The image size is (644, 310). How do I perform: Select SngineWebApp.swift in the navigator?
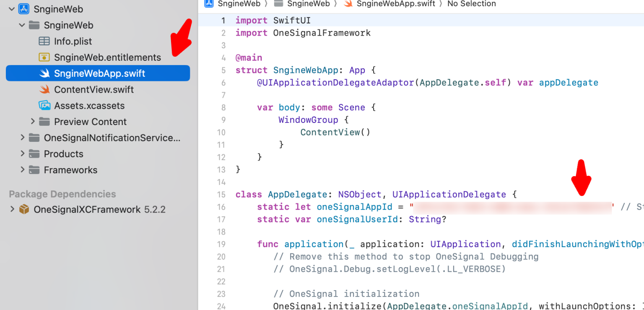click(99, 73)
